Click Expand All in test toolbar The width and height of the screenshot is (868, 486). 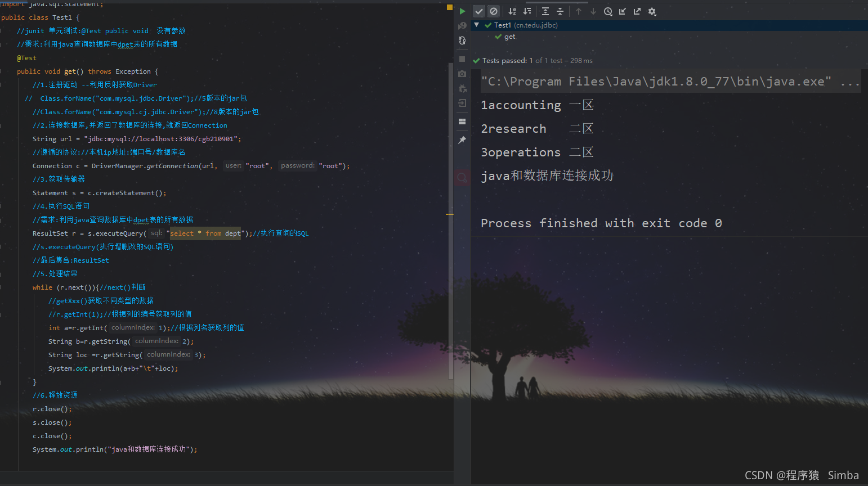(546, 11)
